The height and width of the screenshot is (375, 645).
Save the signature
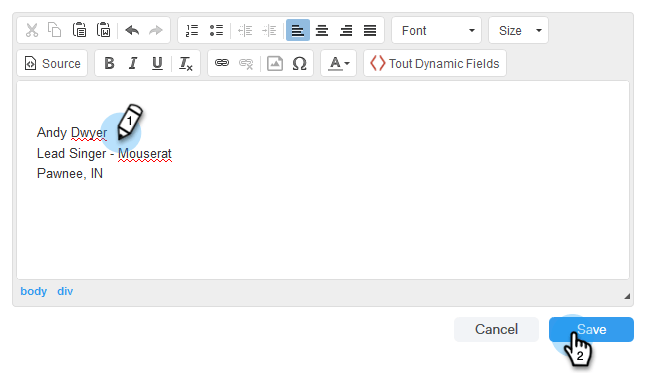(591, 329)
